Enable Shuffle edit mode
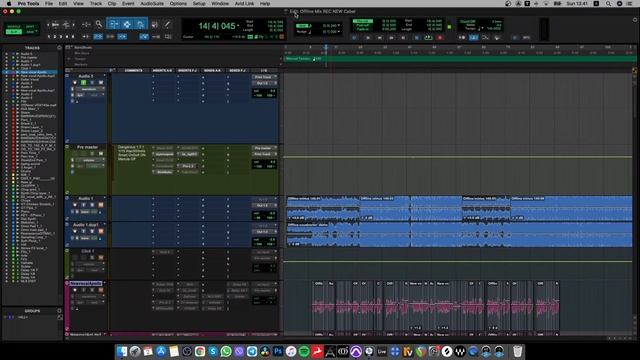The image size is (640, 360). point(13,26)
